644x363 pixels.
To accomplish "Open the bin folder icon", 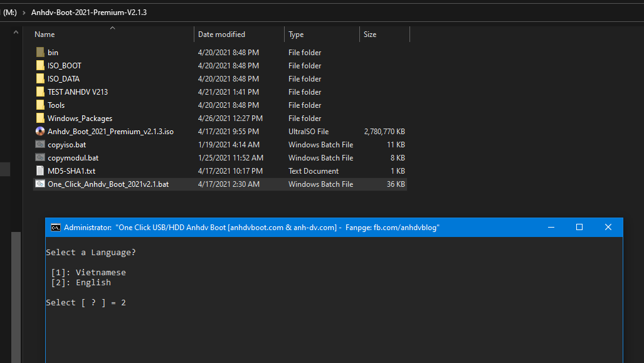I will coord(40,52).
